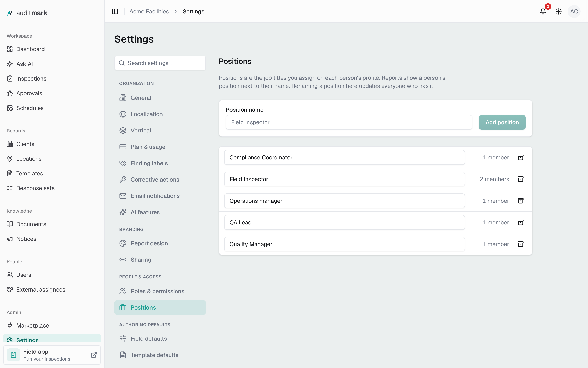Viewport: 588px width, 368px height.
Task: Open Documents under Knowledge
Action: tap(52, 224)
